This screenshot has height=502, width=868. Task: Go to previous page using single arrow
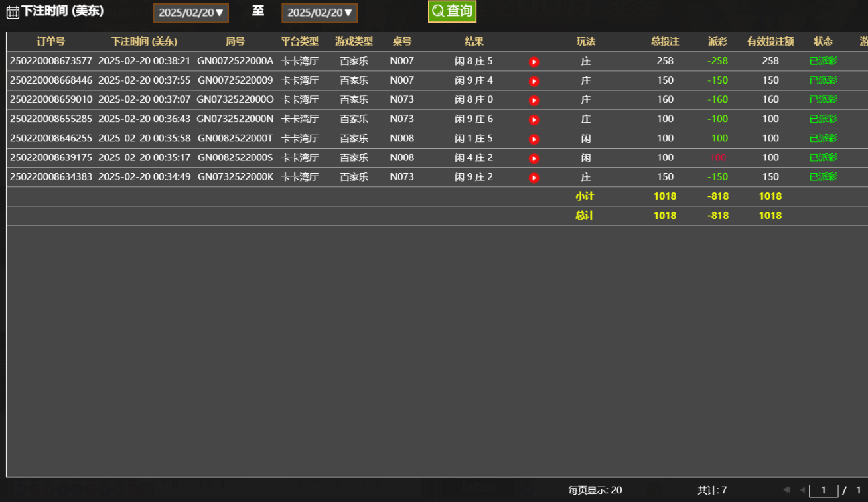tap(802, 490)
